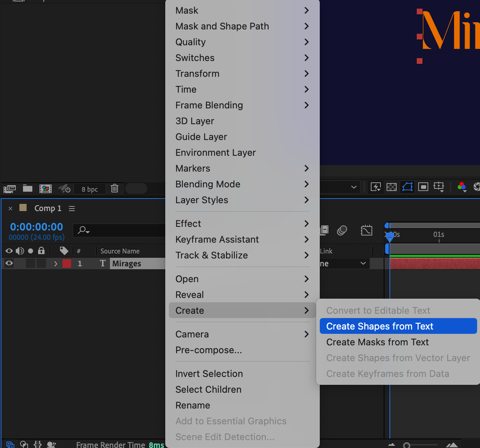
Task: Click the current timecode 0:00:00:00
Action: (x=37, y=227)
